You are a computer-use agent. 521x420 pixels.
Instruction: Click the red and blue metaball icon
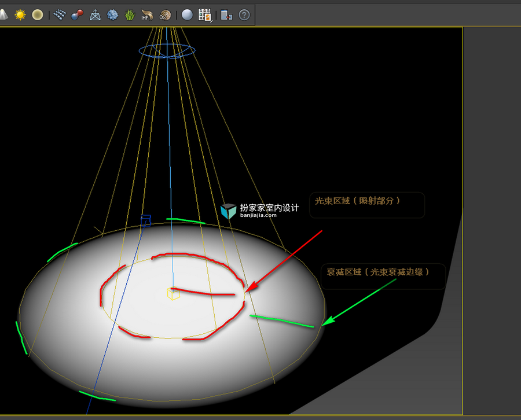pyautogui.click(x=77, y=15)
